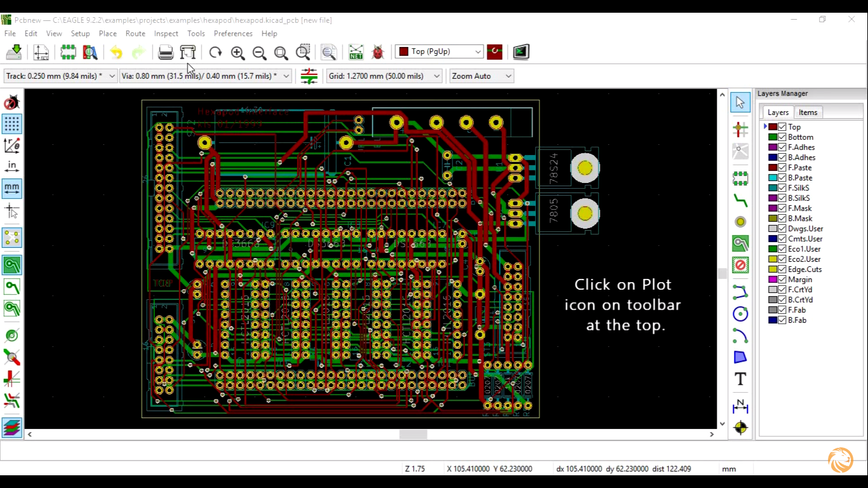The image size is (868, 488).
Task: Open the Python scripting console icon
Action: tap(521, 52)
